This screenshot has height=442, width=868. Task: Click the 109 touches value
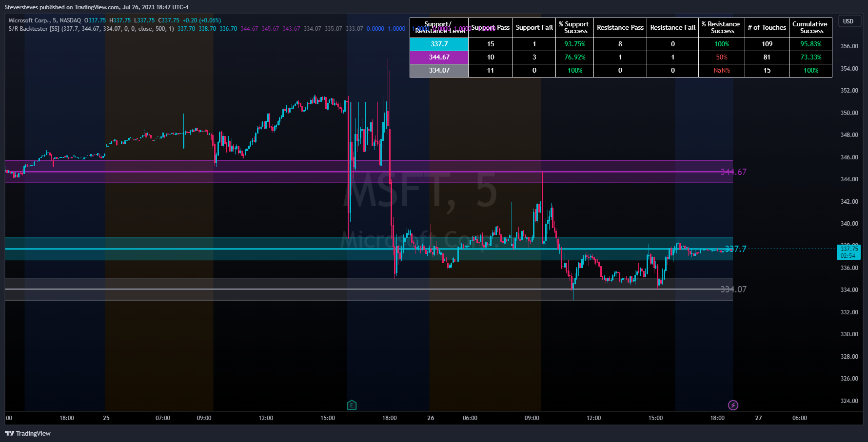click(767, 44)
